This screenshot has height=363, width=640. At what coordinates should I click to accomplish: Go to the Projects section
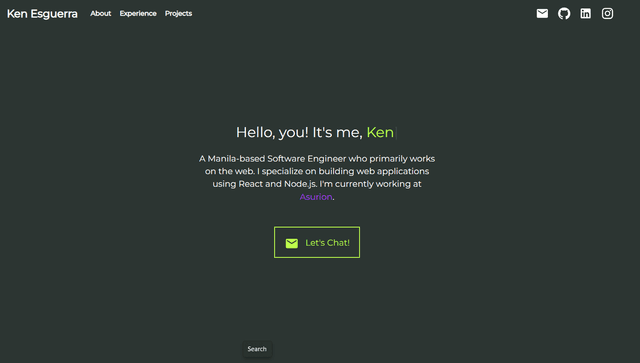[x=178, y=13]
